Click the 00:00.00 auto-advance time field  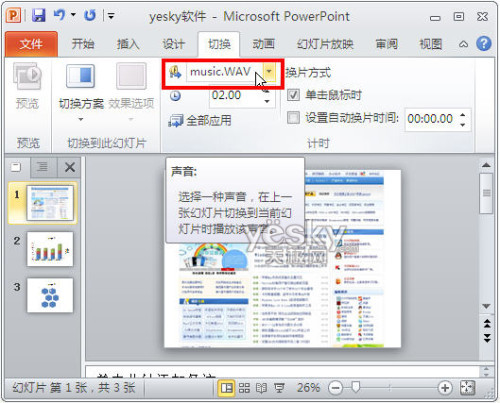[x=431, y=118]
